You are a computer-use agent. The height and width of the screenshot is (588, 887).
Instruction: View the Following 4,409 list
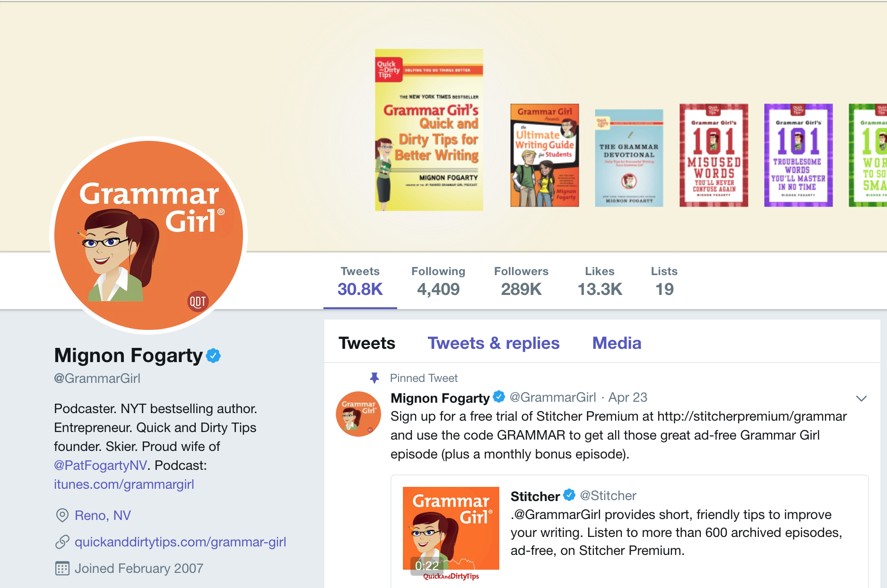coord(438,281)
